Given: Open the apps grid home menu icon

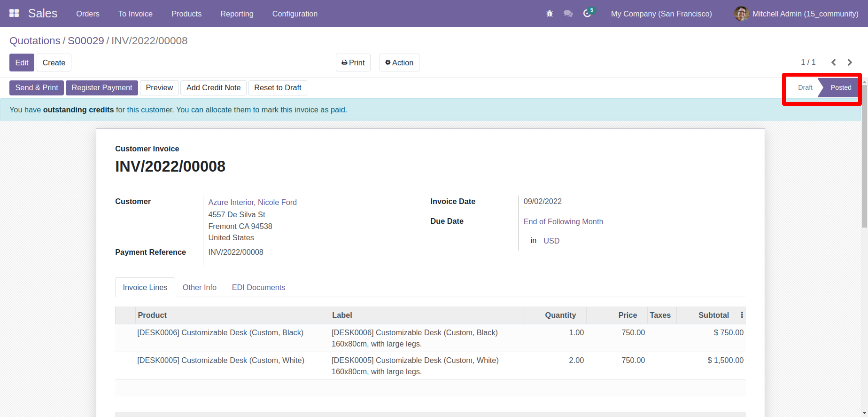Looking at the screenshot, I should pos(14,13).
